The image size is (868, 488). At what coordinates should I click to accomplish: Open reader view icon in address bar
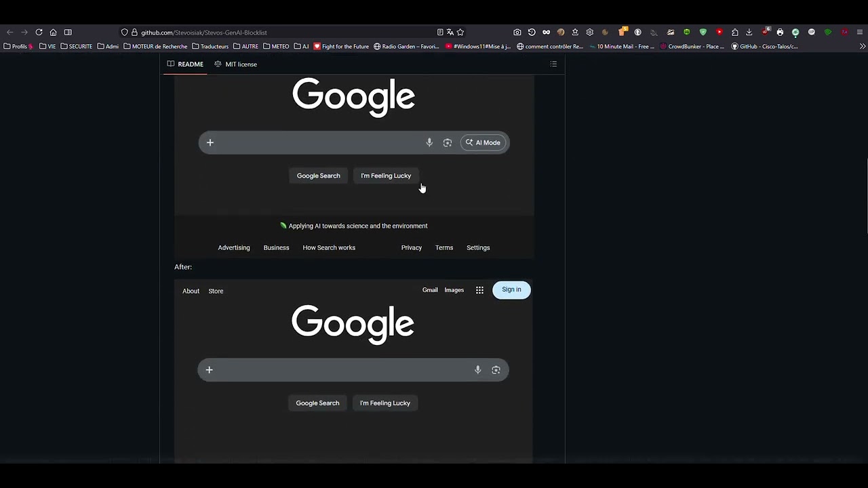(x=440, y=32)
